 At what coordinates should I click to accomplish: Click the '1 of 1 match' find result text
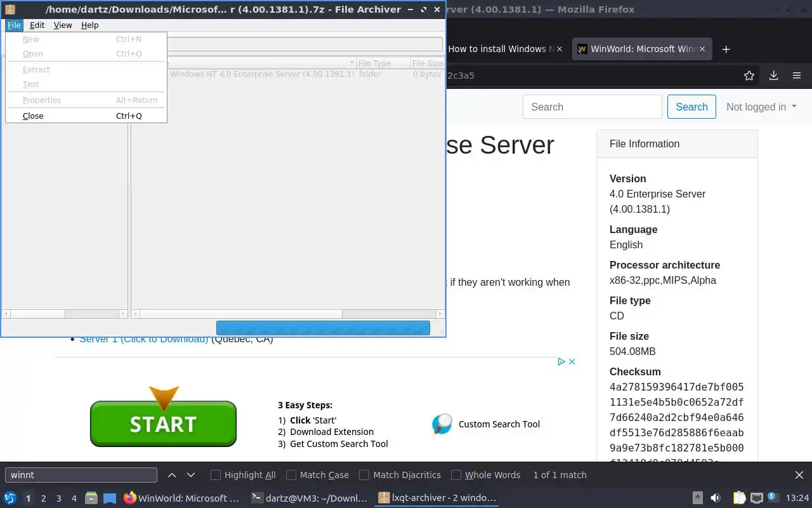coord(560,475)
